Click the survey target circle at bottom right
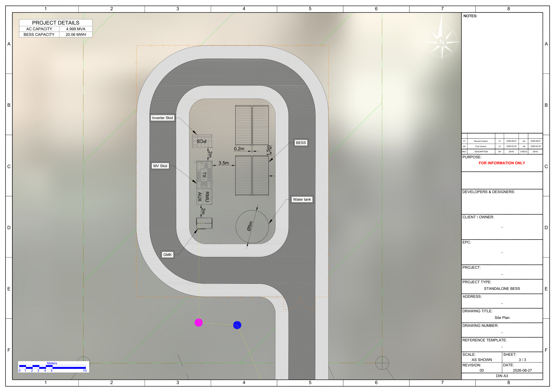 click(x=382, y=363)
